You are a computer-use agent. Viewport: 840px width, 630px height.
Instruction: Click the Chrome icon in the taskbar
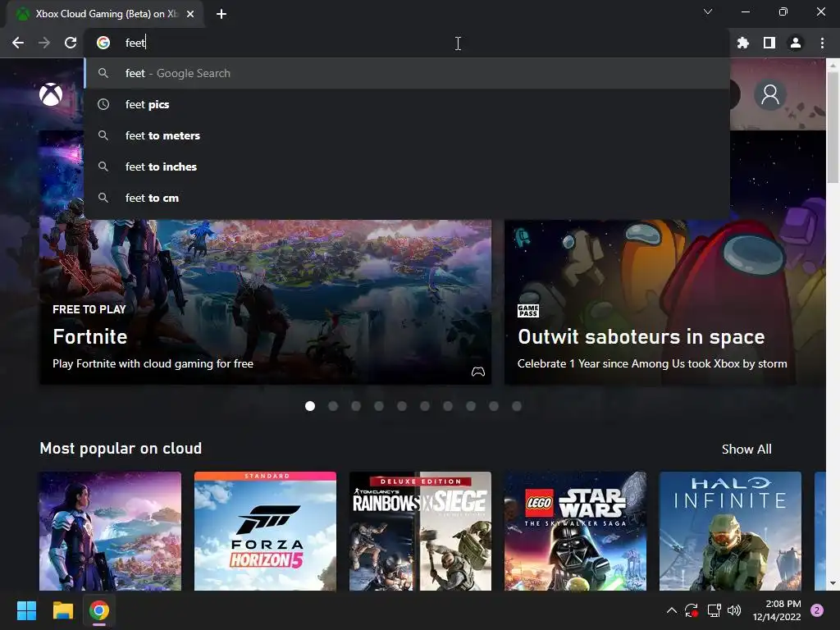coord(99,610)
